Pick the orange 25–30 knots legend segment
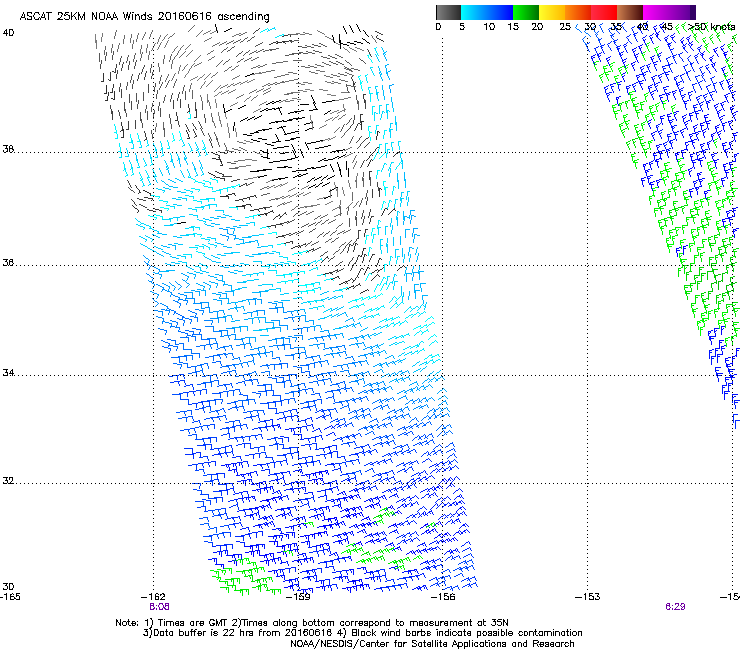 click(x=578, y=12)
